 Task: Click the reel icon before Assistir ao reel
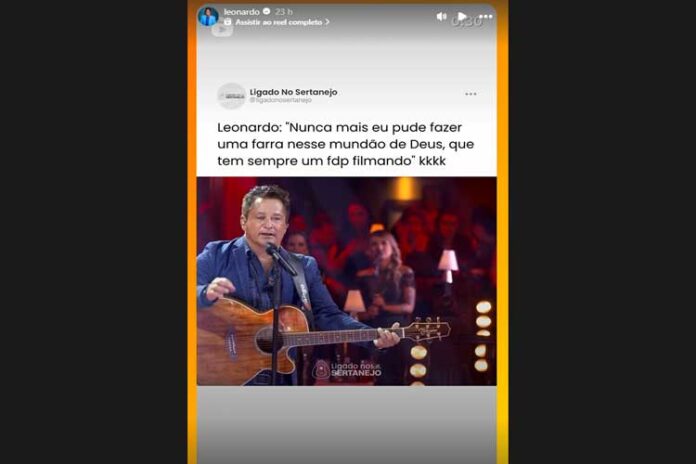[228, 22]
